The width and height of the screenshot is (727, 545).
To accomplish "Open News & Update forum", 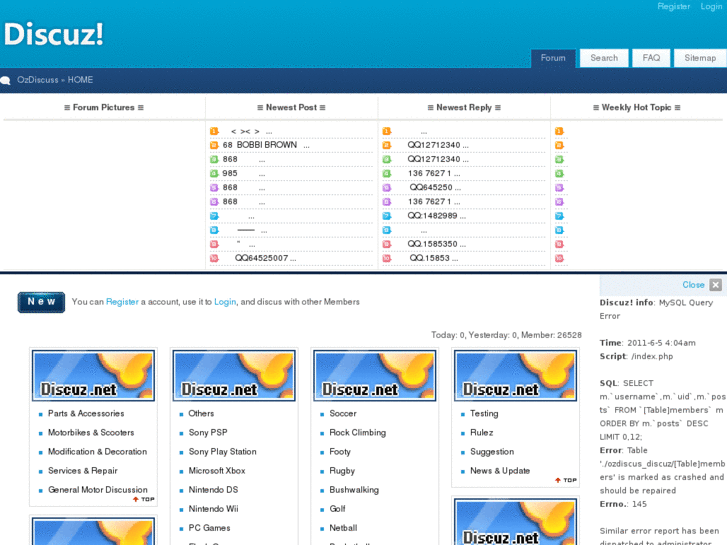I will (x=500, y=470).
